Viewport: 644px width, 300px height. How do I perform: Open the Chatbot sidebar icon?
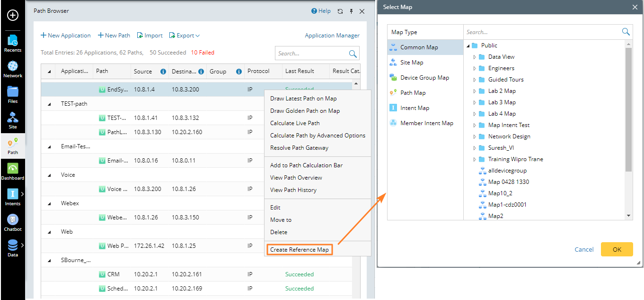[13, 222]
